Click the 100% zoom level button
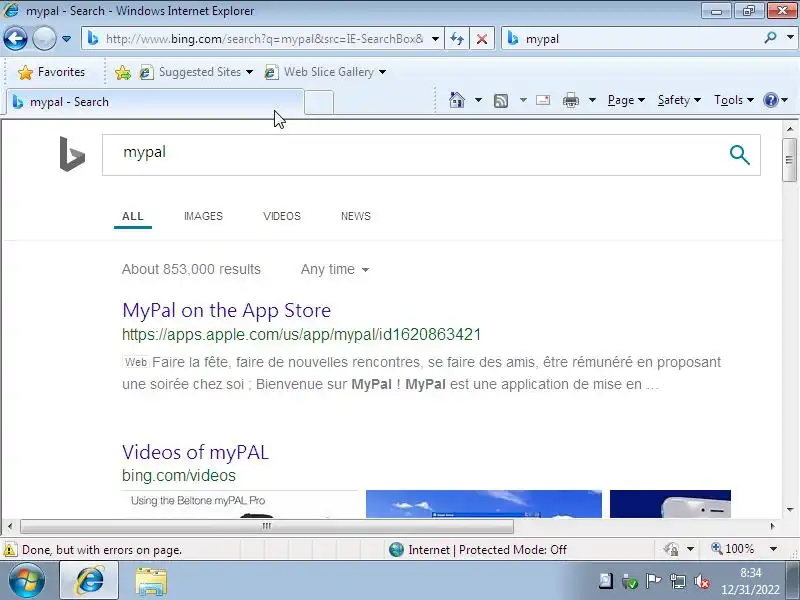Screen dimensions: 800x600 click(733, 549)
